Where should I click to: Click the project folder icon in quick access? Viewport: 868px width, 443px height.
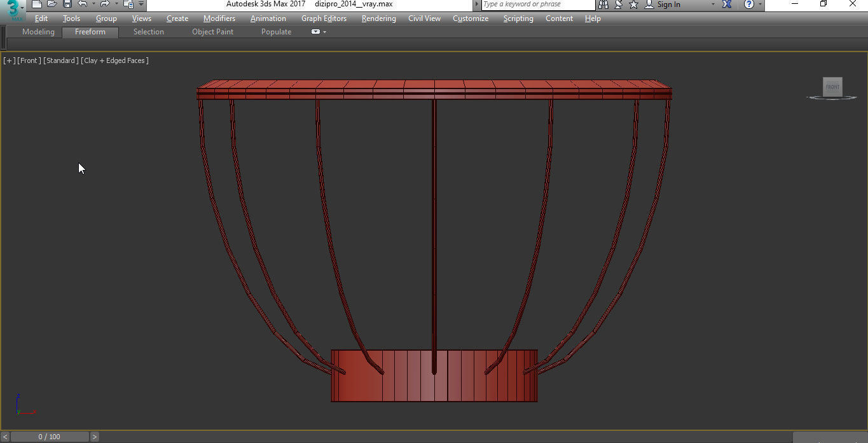pos(128,4)
